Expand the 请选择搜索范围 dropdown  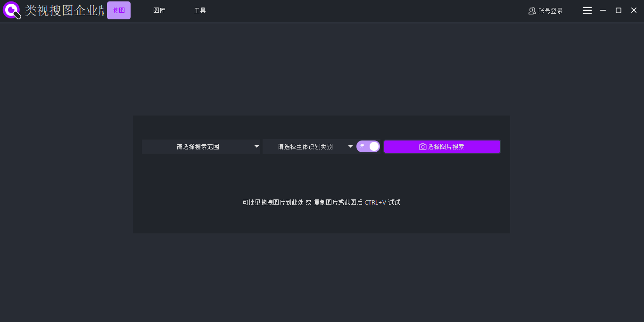201,147
